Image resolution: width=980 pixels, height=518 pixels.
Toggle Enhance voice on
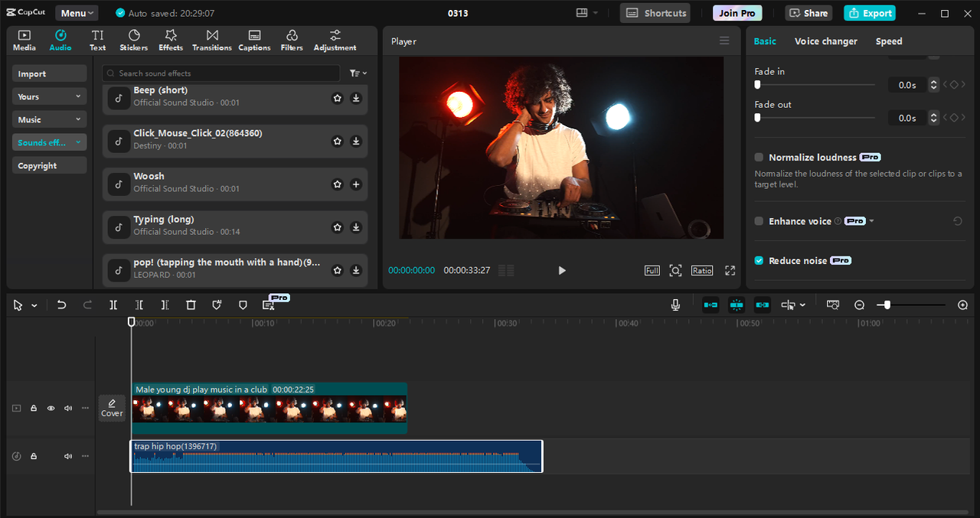point(758,221)
